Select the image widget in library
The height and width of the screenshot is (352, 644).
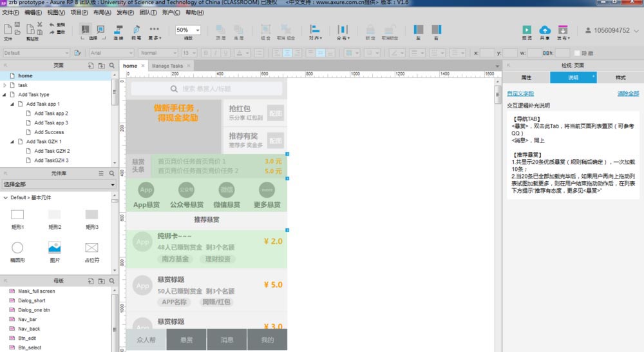point(54,248)
